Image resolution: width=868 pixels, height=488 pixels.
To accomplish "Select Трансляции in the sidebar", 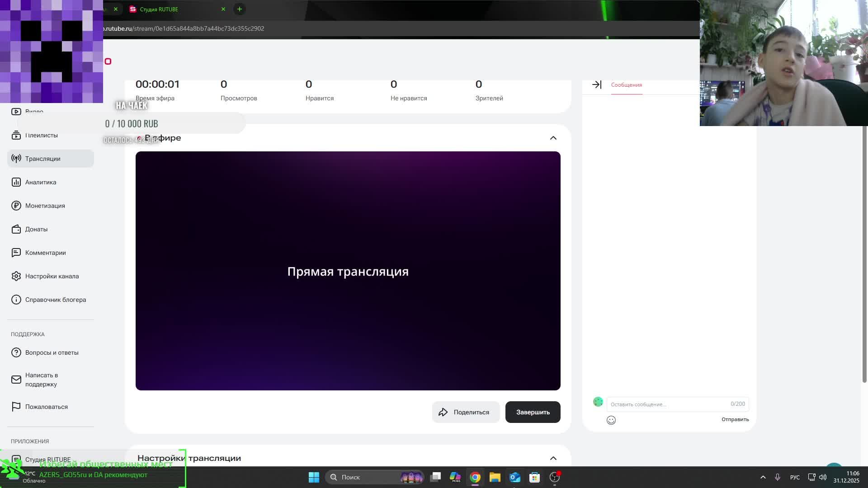I will pyautogui.click(x=43, y=159).
